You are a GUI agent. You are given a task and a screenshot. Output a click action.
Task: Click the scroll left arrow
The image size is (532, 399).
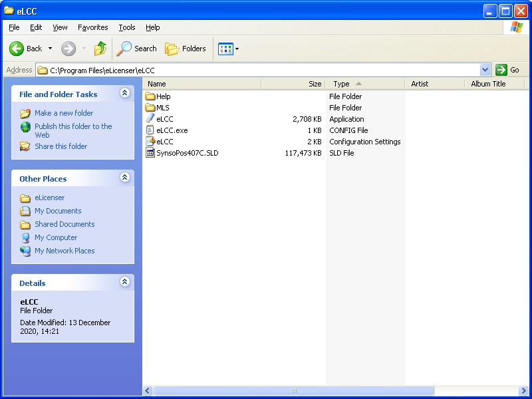148,390
